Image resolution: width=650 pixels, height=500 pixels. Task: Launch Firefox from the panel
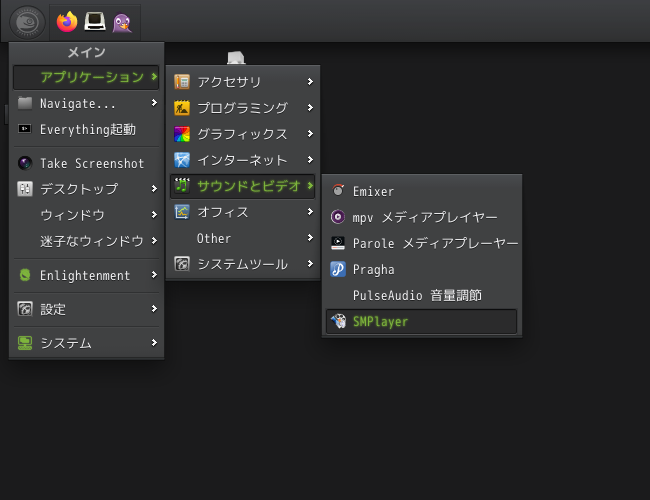tap(67, 22)
